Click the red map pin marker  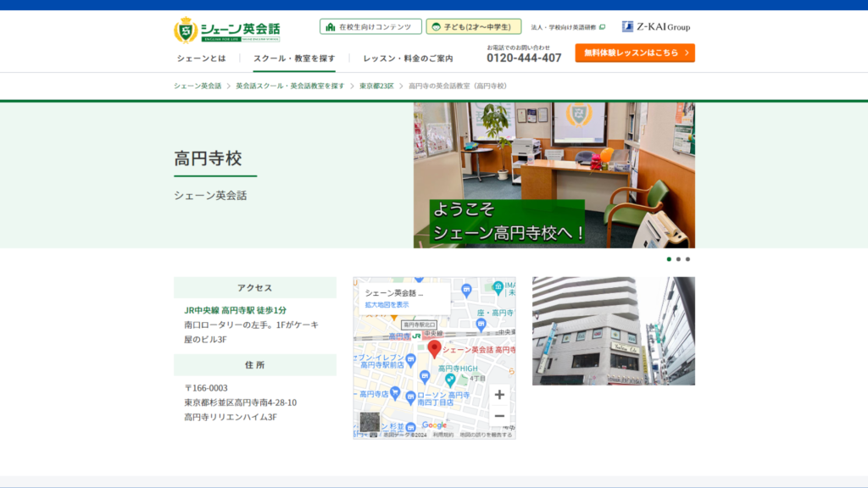(x=435, y=348)
